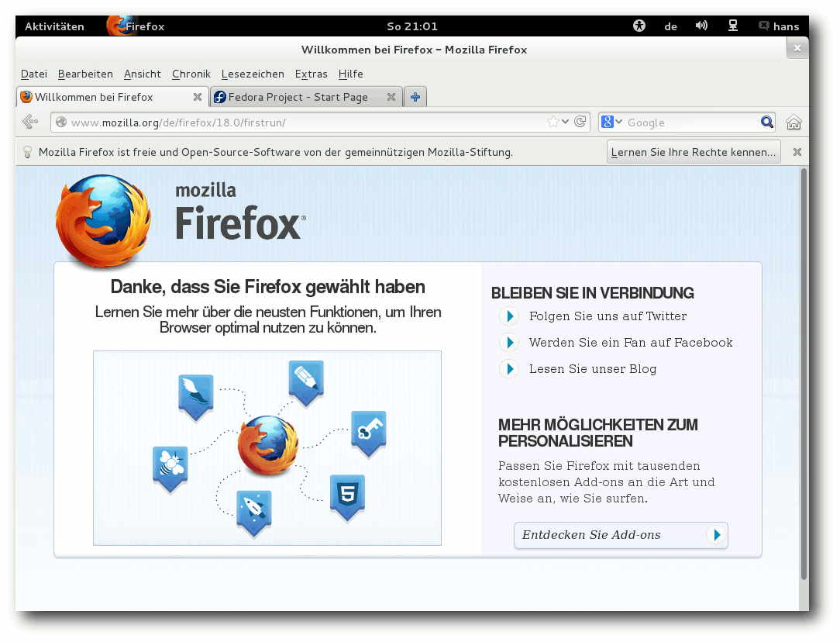Open the bookmark star dropdown arrow
The image size is (840, 642).
(565, 122)
